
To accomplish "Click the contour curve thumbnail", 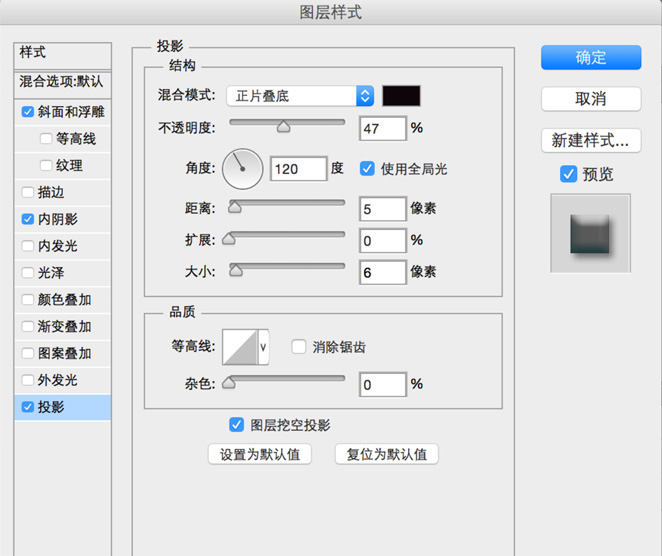I will 239,347.
